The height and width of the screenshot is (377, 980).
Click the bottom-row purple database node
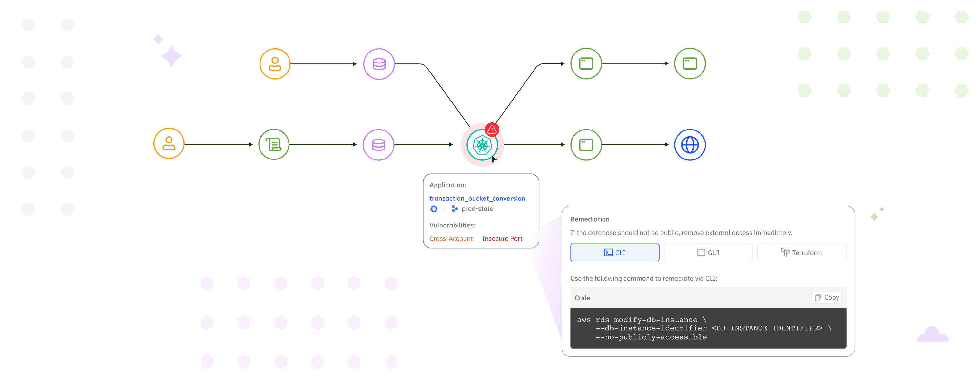378,145
